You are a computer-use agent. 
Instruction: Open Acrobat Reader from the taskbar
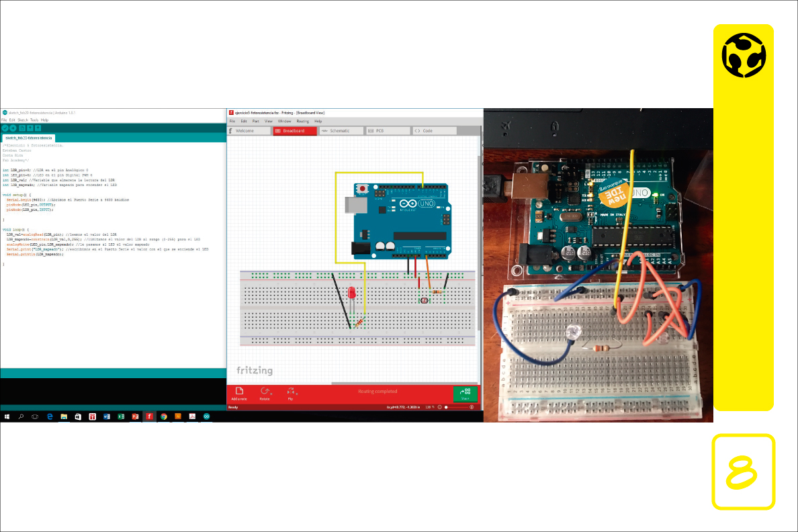pyautogui.click(x=192, y=416)
